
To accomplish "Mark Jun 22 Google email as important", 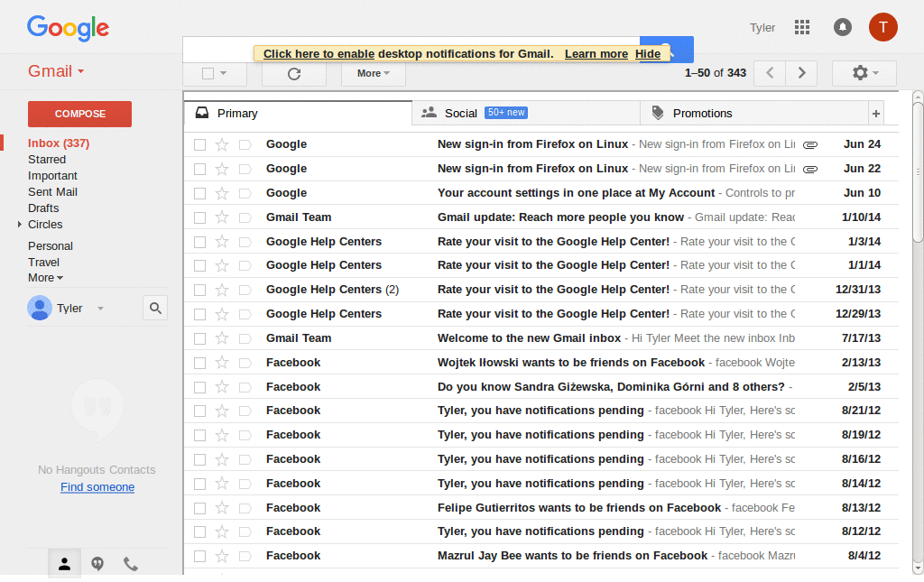I will pos(245,169).
